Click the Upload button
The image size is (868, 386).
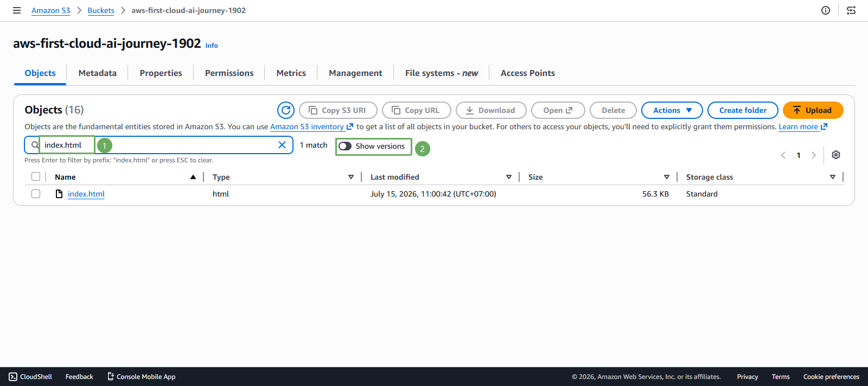pos(813,110)
